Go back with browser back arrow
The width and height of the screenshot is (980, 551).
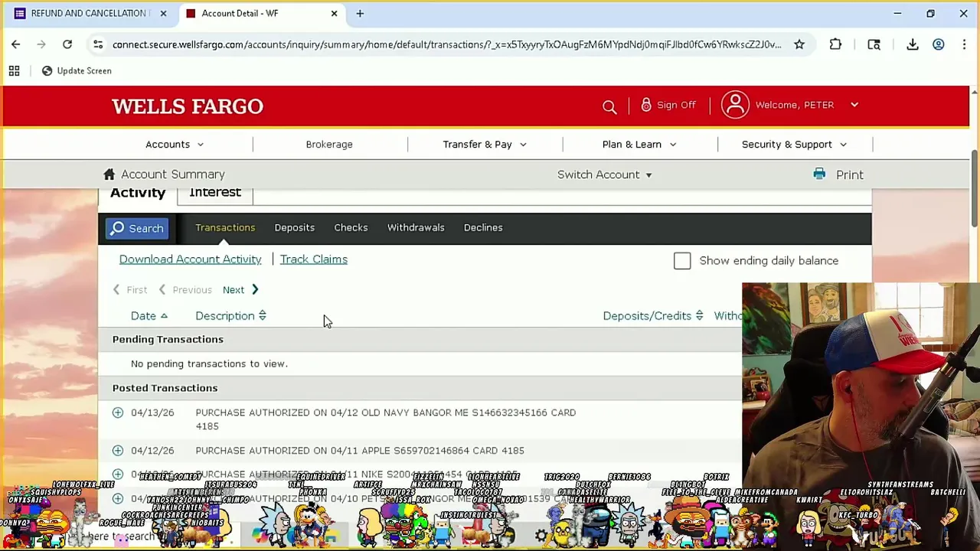[15, 44]
